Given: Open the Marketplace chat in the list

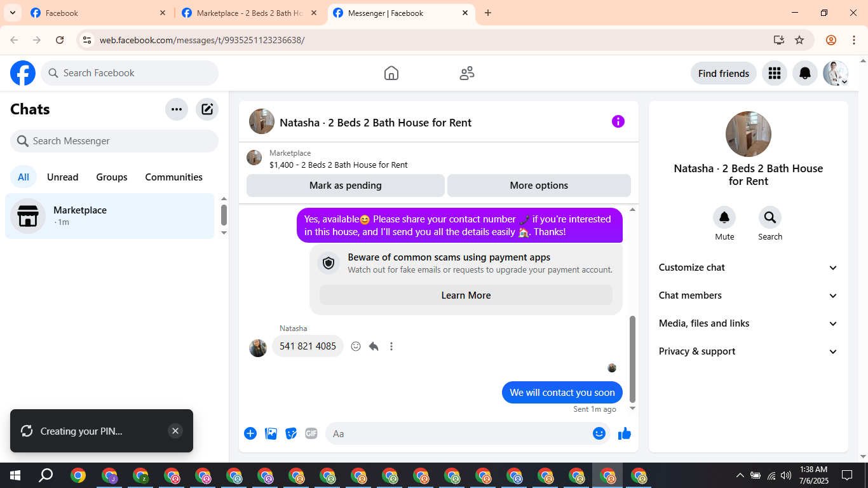Looking at the screenshot, I should (x=110, y=216).
